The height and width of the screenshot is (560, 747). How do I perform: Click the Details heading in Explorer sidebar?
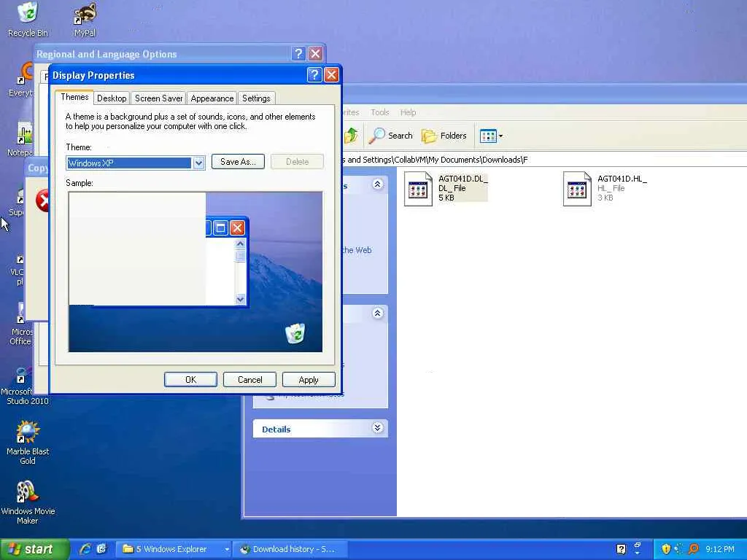276,429
